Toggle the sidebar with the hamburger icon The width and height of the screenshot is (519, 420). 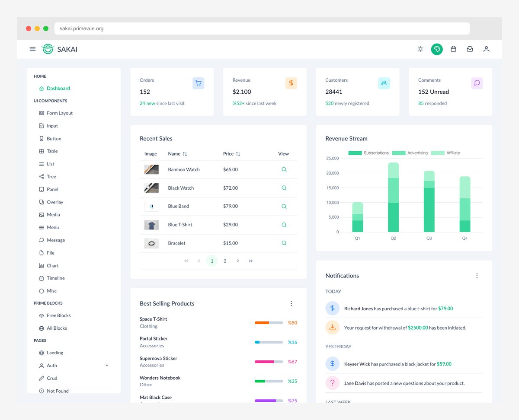click(32, 49)
